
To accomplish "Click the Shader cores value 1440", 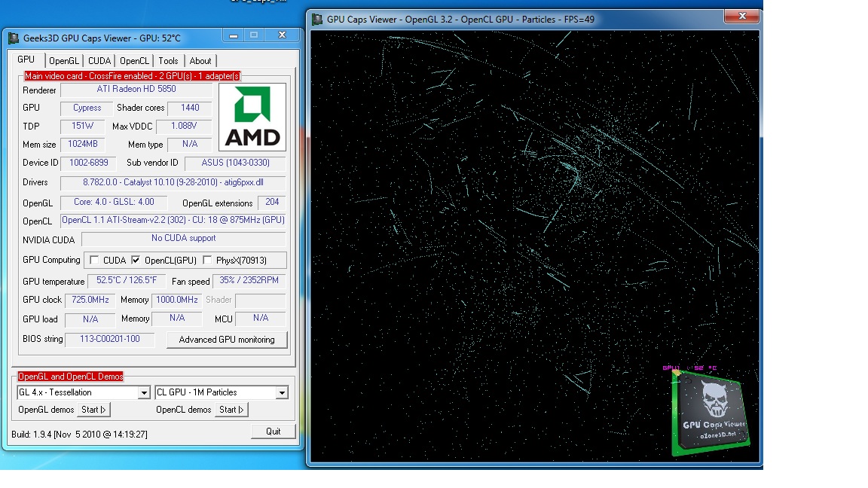I will [190, 108].
